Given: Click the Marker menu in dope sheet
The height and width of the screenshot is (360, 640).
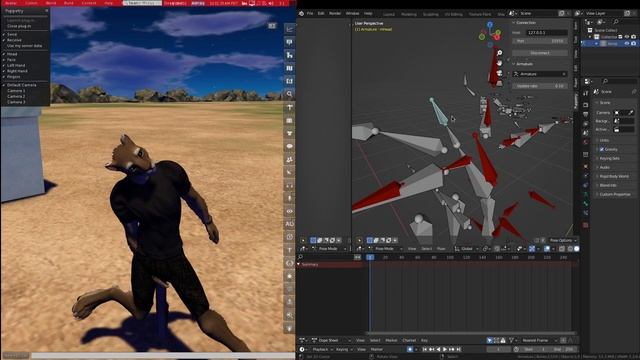Looking at the screenshot, I should [x=391, y=340].
